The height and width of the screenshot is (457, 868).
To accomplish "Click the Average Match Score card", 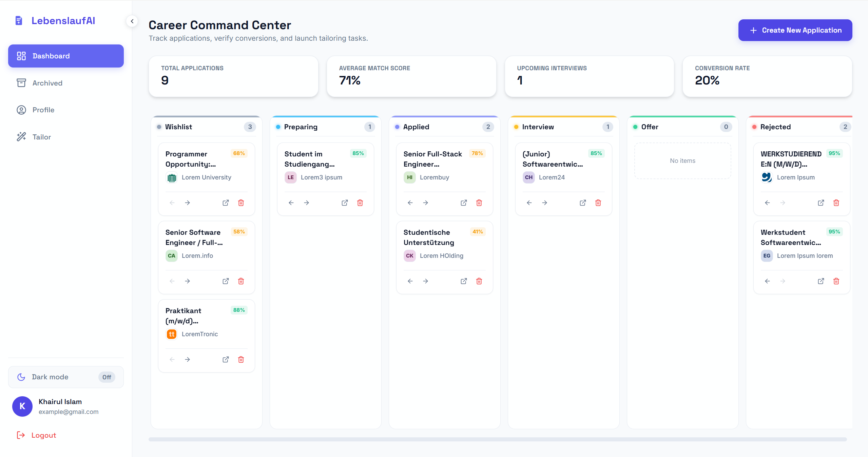I will [x=411, y=76].
